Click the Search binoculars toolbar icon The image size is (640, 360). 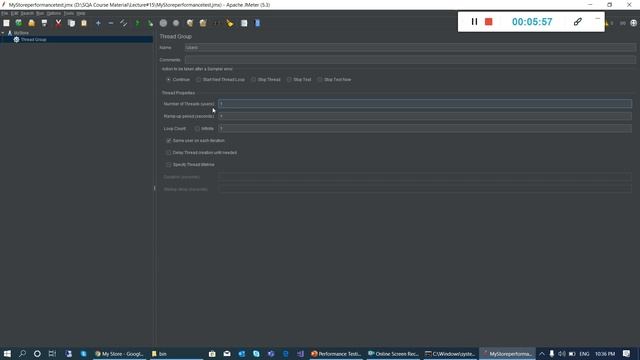click(217, 23)
